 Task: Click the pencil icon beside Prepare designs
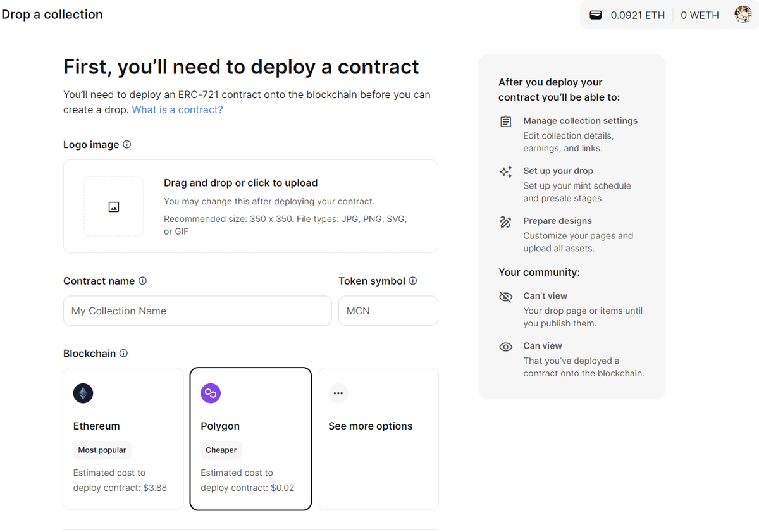[x=505, y=221]
